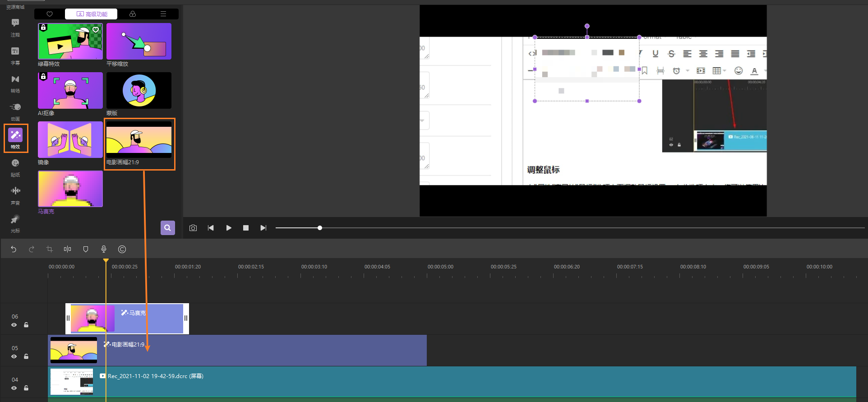Hide track 05 with eye icon
The width and height of the screenshot is (868, 402).
coord(14,356)
